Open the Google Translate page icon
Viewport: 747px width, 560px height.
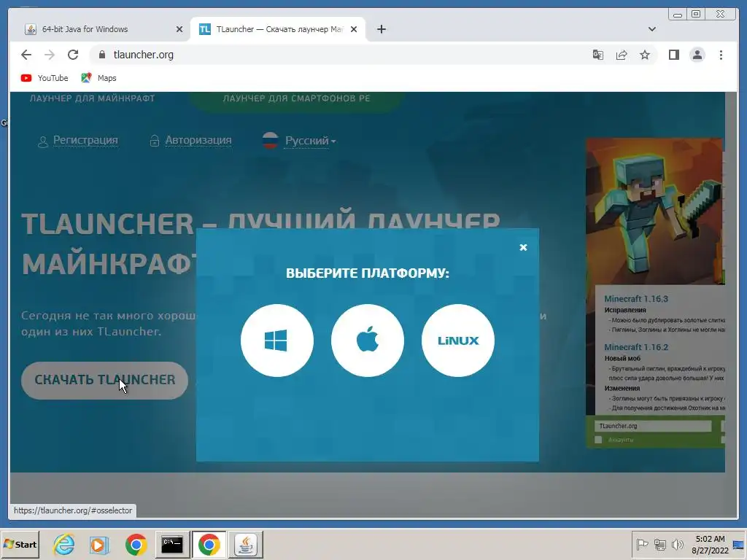598,55
